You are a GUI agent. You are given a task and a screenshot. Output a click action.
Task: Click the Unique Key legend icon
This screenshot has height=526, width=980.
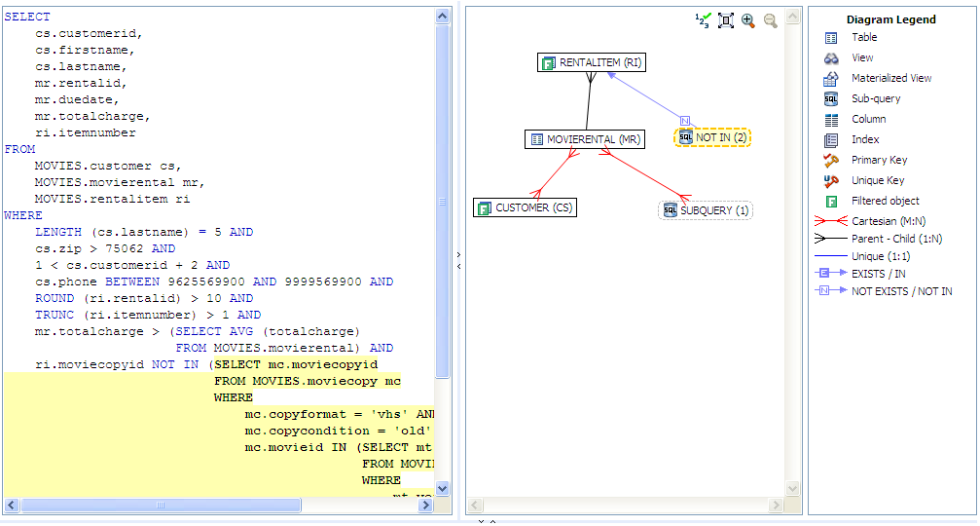[831, 181]
